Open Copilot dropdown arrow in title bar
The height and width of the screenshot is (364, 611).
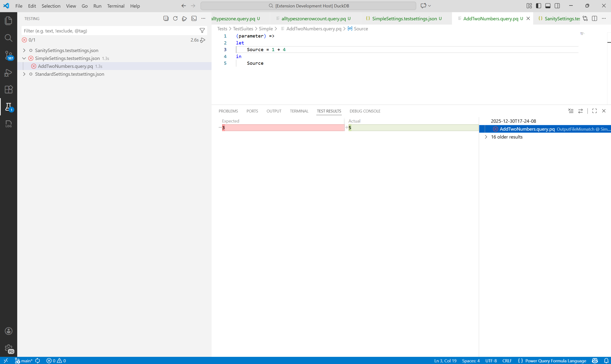click(429, 6)
